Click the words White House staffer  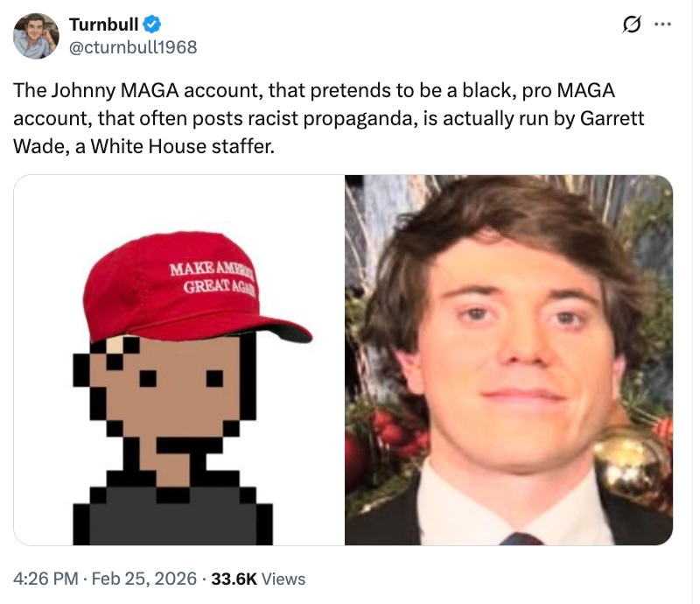[x=183, y=146]
